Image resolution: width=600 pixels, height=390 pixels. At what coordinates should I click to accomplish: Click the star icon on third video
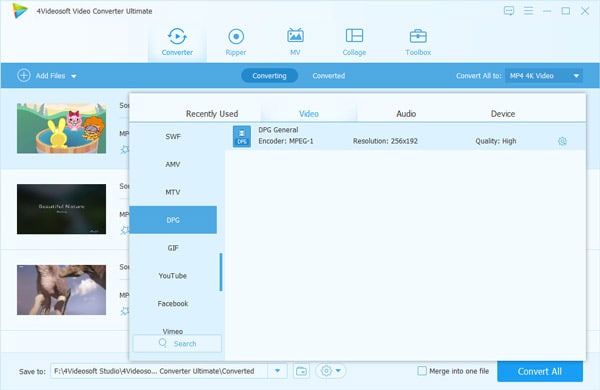125,311
